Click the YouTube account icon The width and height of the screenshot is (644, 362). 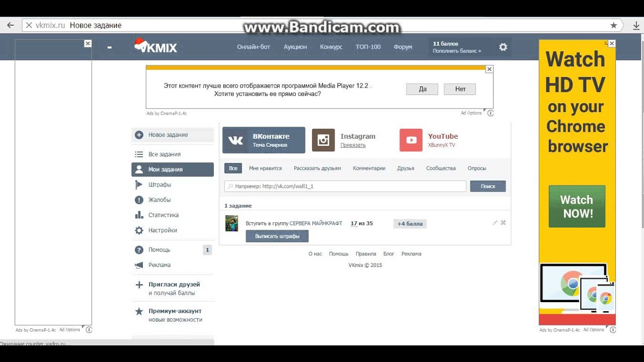(411, 140)
